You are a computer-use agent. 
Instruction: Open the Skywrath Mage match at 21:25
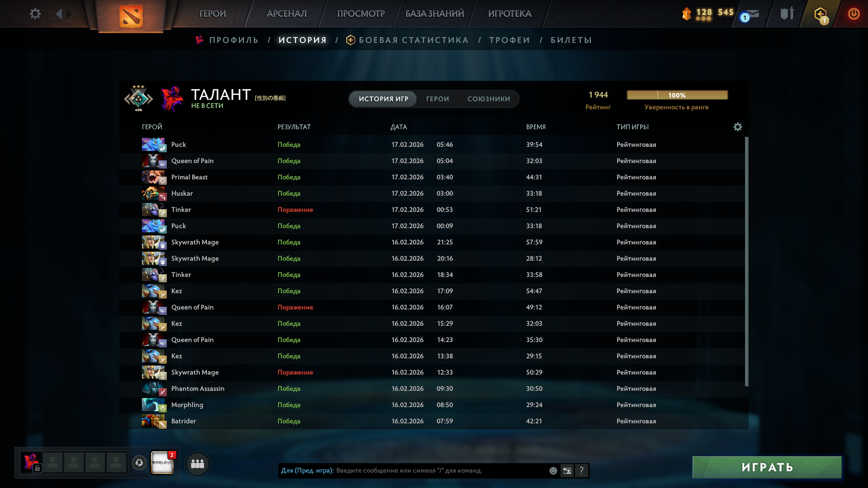432,242
